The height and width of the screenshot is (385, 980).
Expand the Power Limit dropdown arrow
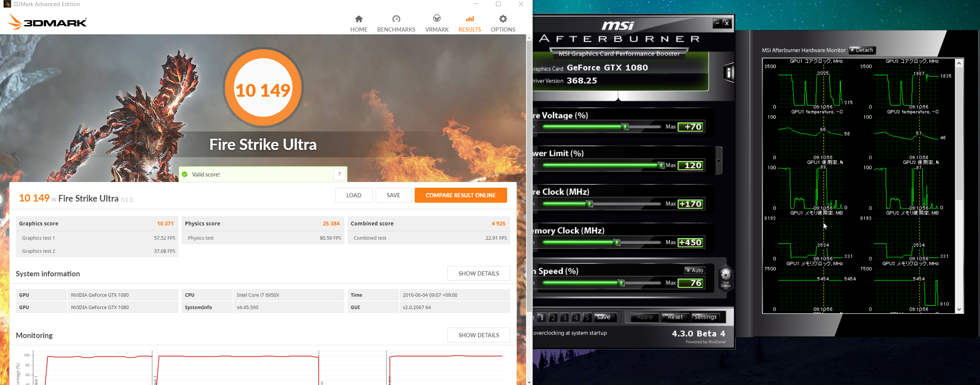(x=719, y=161)
